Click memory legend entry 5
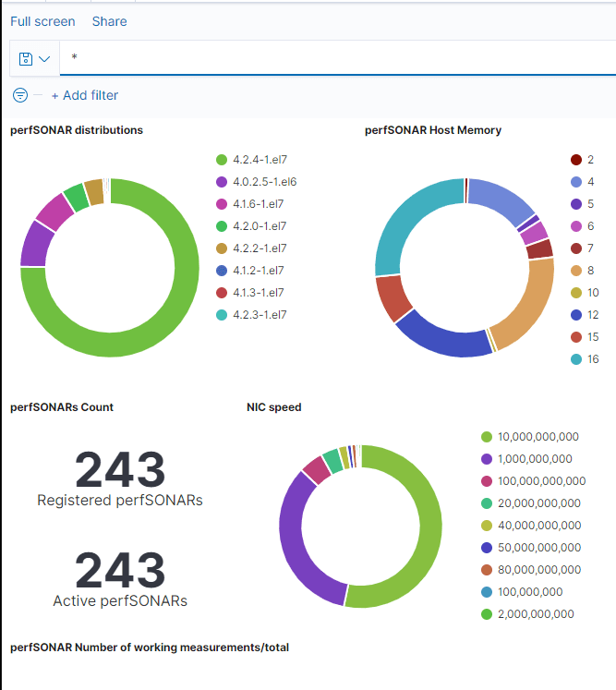Screen dimensions: 616x690 (582, 204)
